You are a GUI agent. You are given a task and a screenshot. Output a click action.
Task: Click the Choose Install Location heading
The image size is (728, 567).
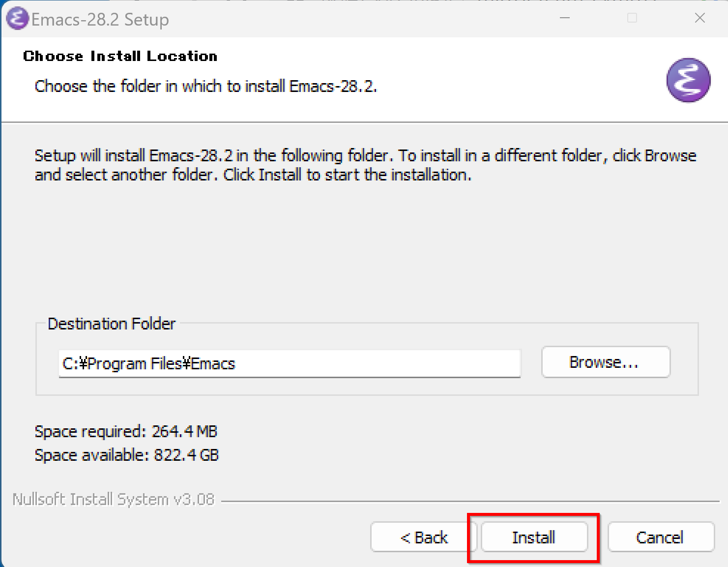[120, 56]
